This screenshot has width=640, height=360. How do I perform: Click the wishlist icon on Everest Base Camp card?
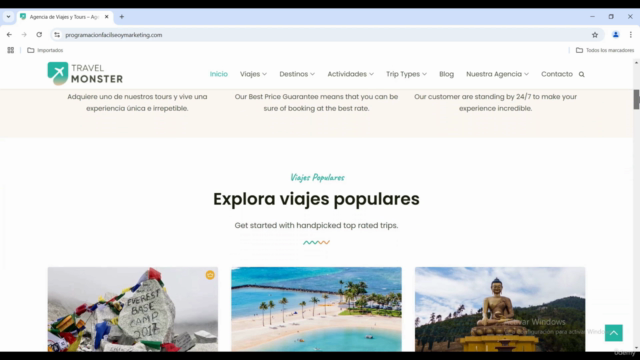pyautogui.click(x=210, y=275)
